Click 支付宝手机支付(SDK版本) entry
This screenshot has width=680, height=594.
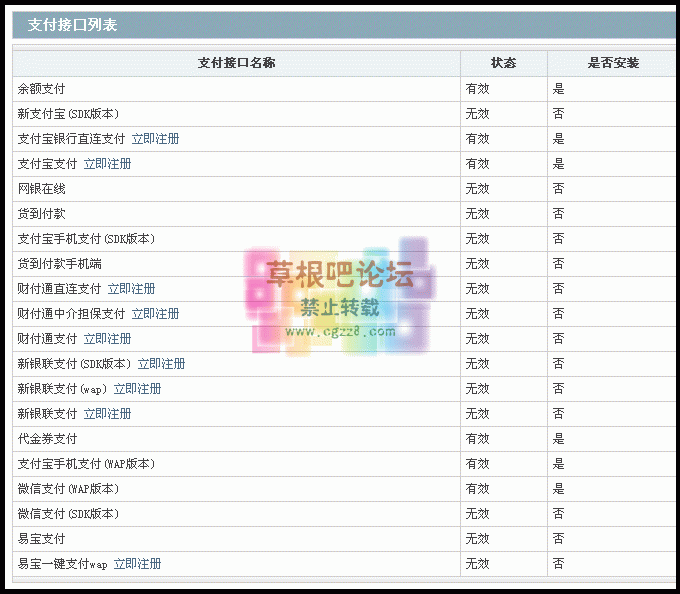(86, 239)
